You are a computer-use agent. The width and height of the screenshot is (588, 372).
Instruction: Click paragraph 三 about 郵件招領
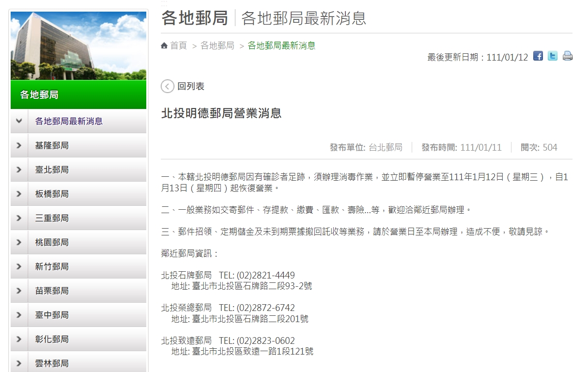356,232
